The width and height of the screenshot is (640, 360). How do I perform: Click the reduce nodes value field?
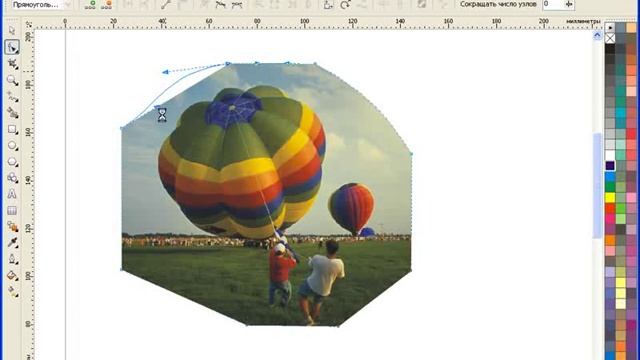click(552, 4)
